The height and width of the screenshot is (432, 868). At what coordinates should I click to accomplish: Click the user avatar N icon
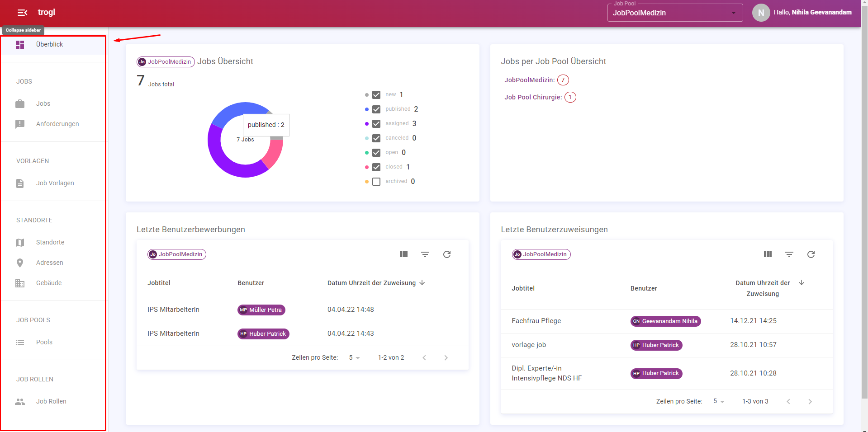tap(761, 13)
